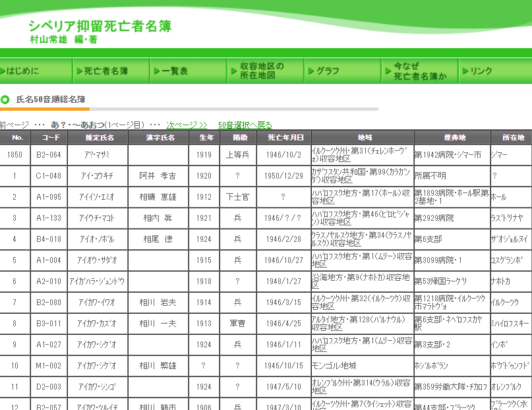Open the 死亡者名簿 menu item
Screen dimensions: 532x410
tap(111, 71)
